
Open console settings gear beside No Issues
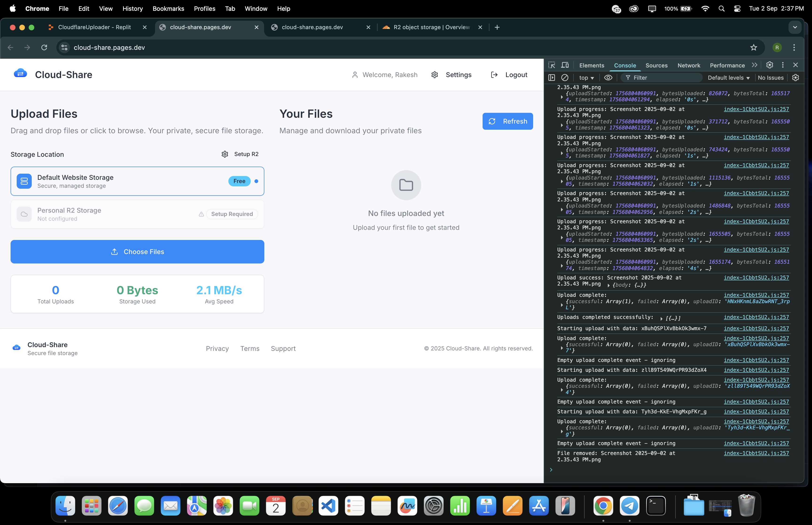tap(796, 78)
